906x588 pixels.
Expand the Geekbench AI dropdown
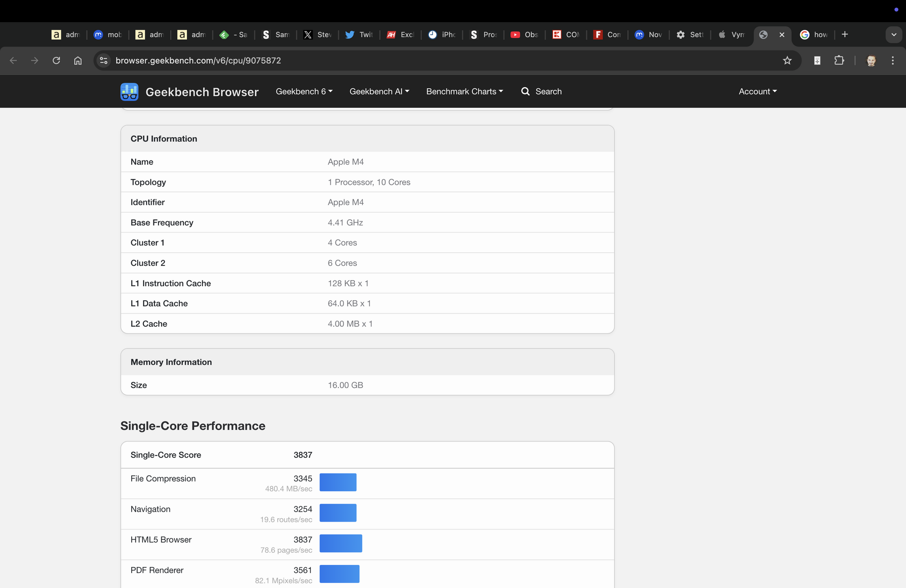(379, 91)
